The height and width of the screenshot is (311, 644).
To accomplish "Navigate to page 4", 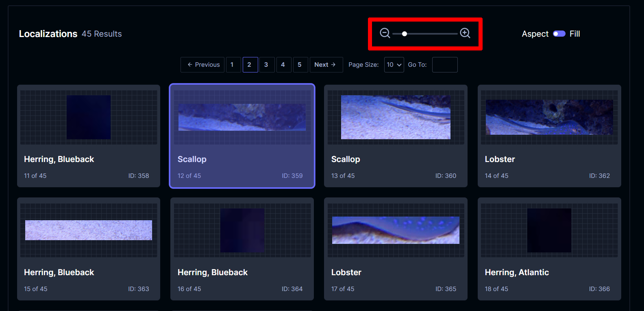I will tap(284, 65).
